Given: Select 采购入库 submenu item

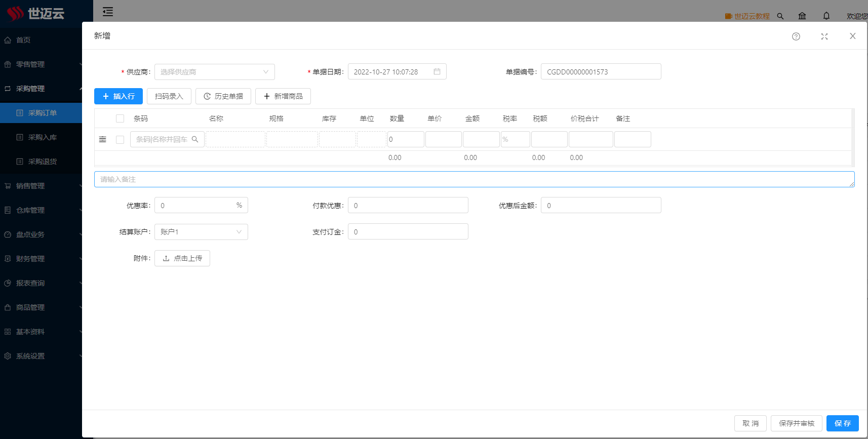Looking at the screenshot, I should (41, 137).
